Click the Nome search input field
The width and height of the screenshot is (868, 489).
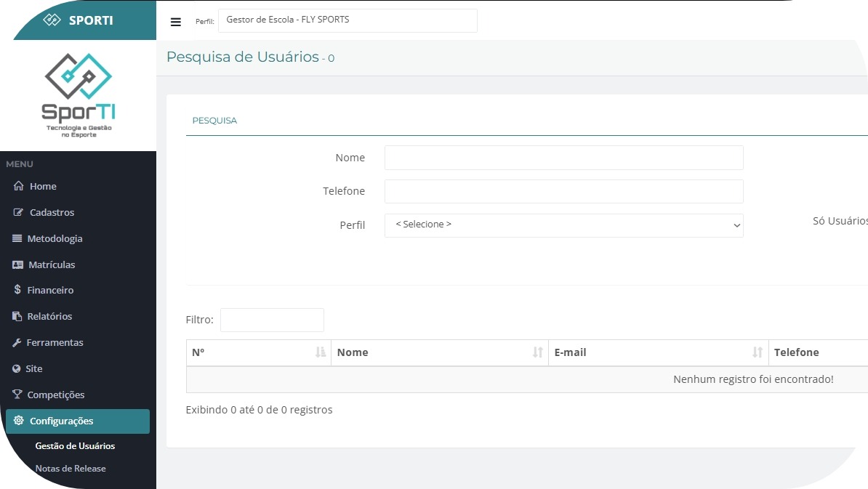point(563,158)
